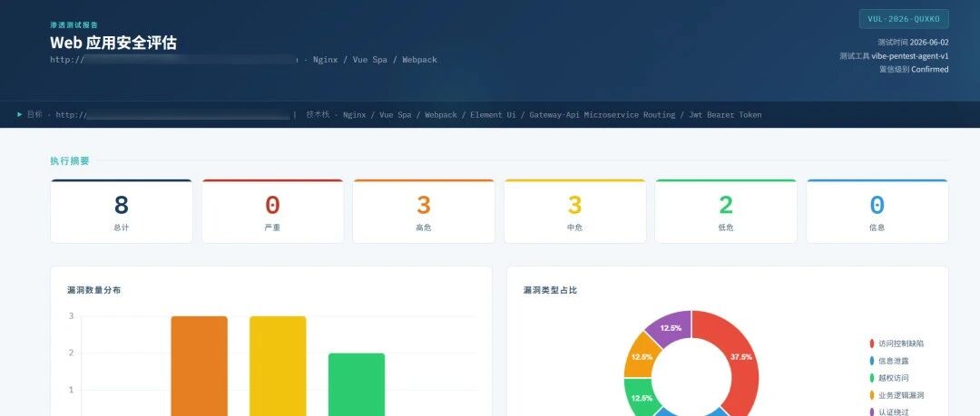Select the 总计 summary card showing 8
This screenshot has height=416, width=980.
tap(122, 211)
